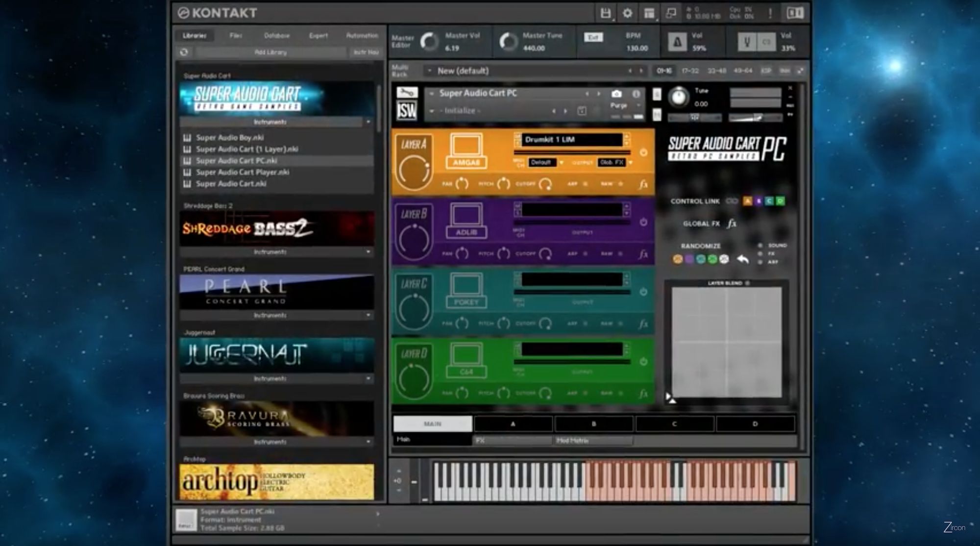Open the Super Audio Cart PC instrument dropdown
Screen dimensions: 980x546
(432, 93)
